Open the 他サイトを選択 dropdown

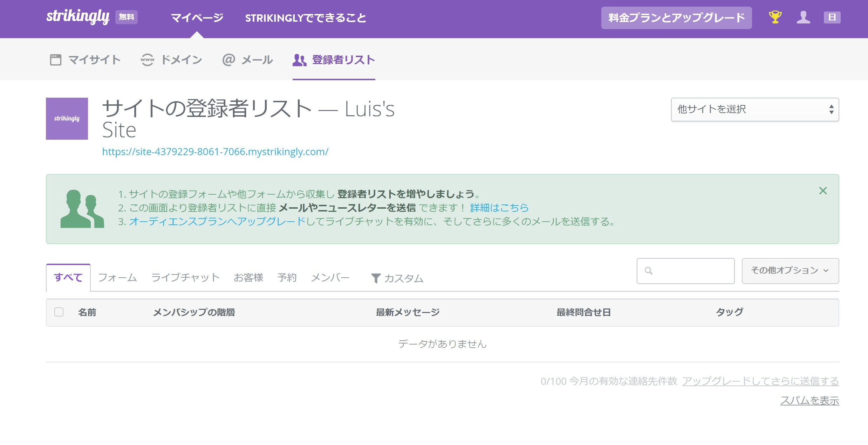click(754, 110)
